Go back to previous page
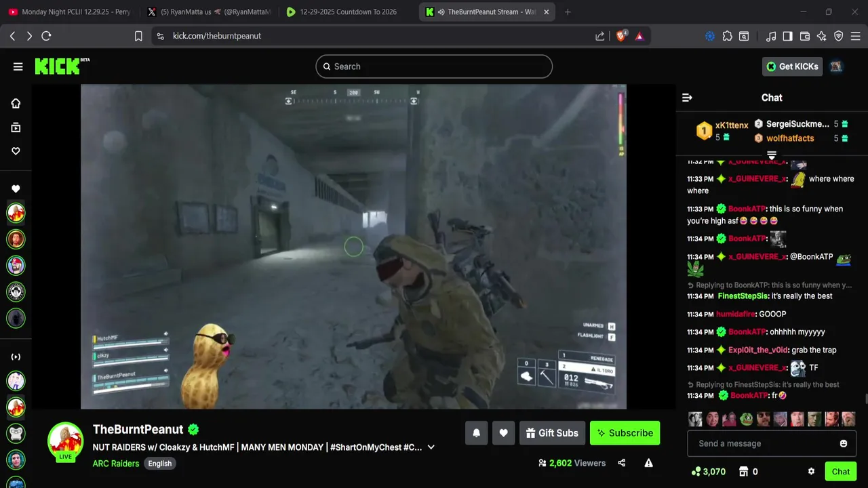The image size is (868, 488). (12, 36)
